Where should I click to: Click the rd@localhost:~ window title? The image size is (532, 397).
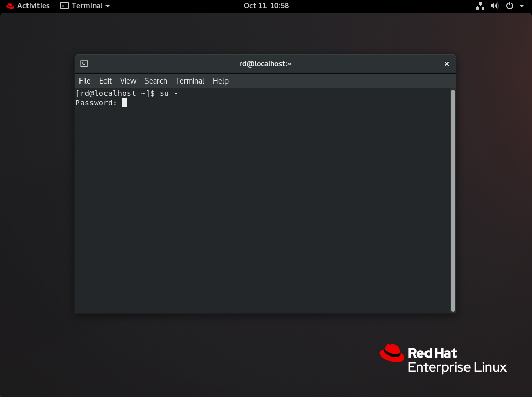265,64
